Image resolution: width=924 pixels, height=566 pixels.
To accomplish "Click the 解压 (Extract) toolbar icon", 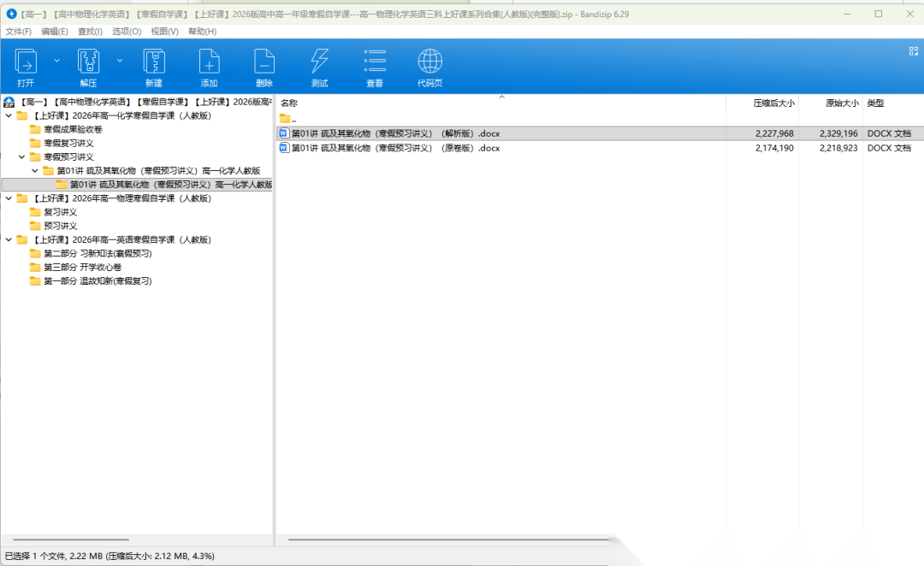I will (89, 62).
